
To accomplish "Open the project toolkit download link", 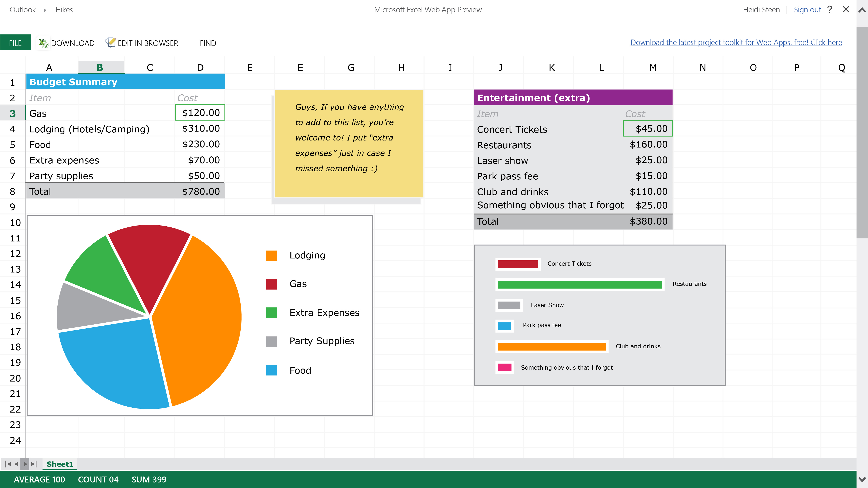I will (x=736, y=43).
